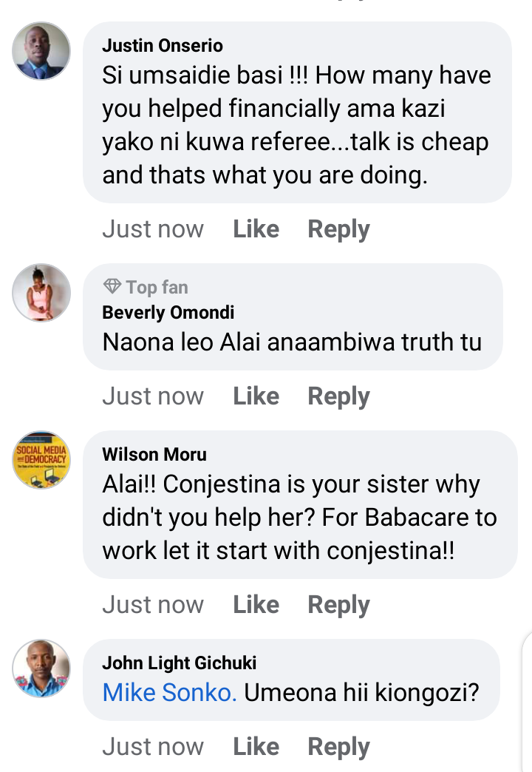Like John Light Gichuki's comment

(256, 746)
